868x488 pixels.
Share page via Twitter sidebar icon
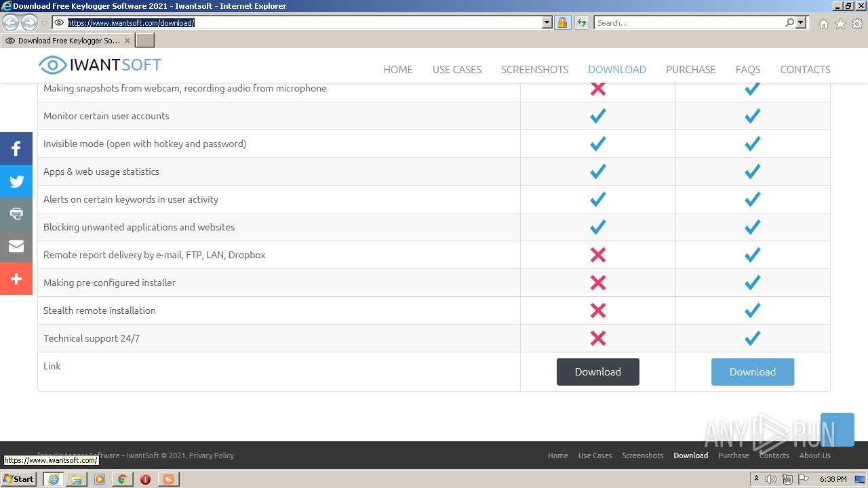click(x=16, y=181)
